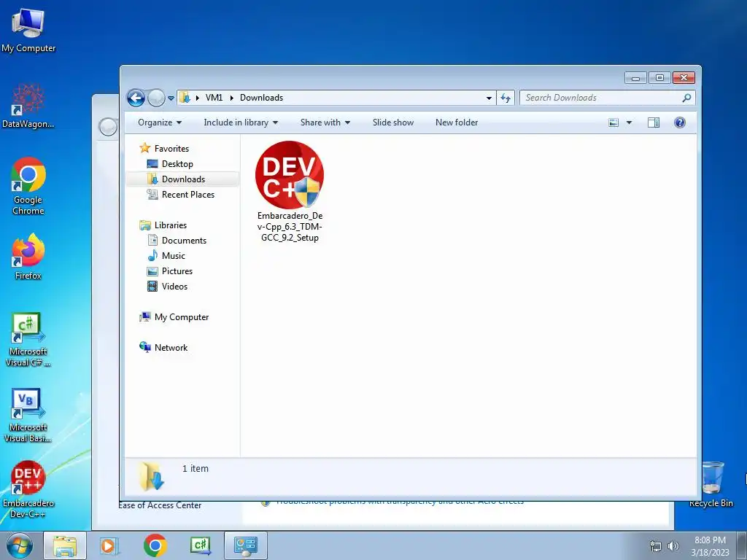This screenshot has width=747, height=560.
Task: Open My Computer desktop icon
Action: pos(28,30)
